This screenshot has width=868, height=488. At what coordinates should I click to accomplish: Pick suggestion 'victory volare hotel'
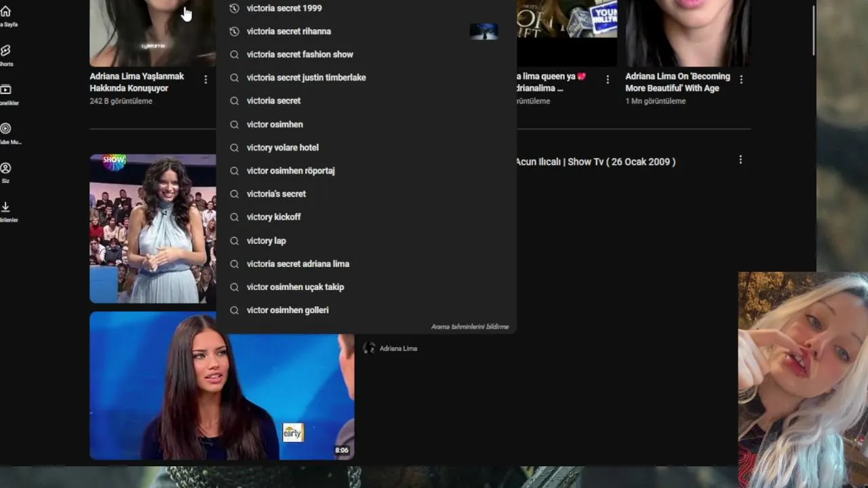point(366,147)
